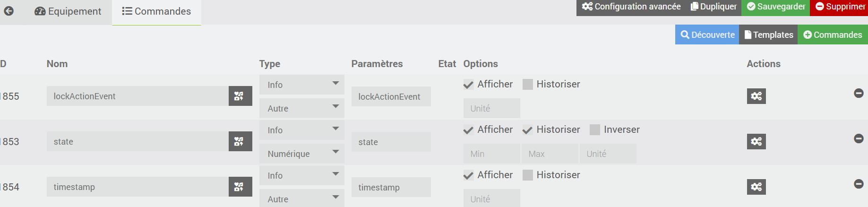868x207 pixels.
Task: Click the blue Découverte button
Action: (x=707, y=34)
